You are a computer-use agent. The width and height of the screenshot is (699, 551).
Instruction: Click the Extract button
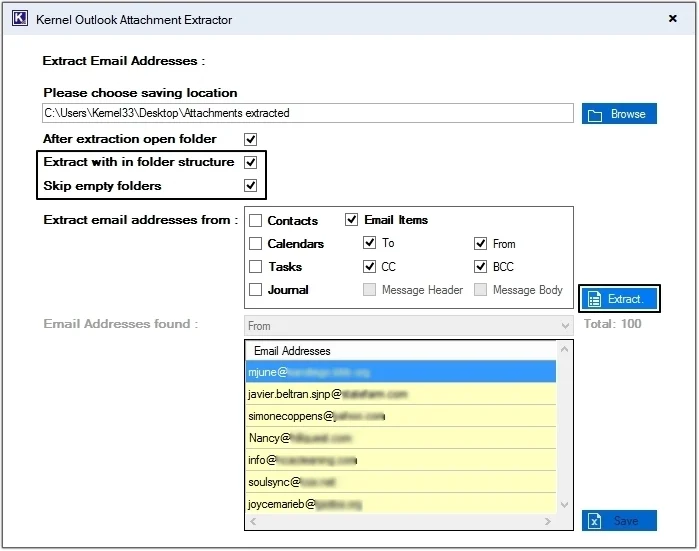[x=620, y=299]
